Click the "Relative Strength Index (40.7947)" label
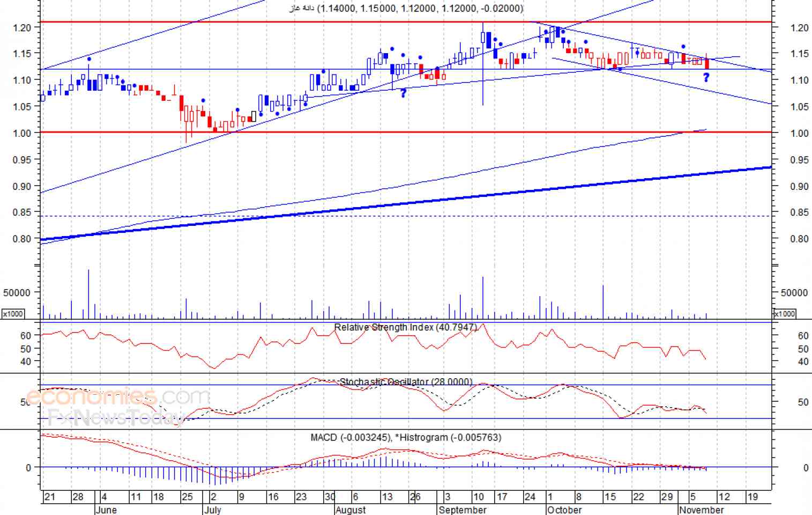The height and width of the screenshot is (515, 812). click(x=405, y=327)
